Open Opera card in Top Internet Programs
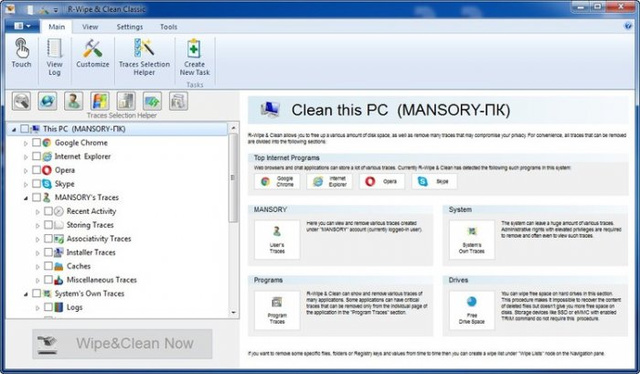The image size is (640, 374). point(382,181)
